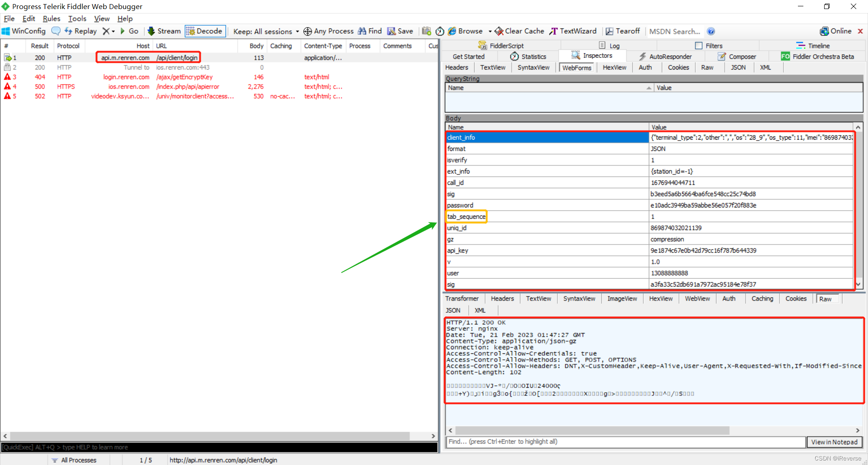Sort by QueryString Name column arrow
868x465 pixels.
649,88
